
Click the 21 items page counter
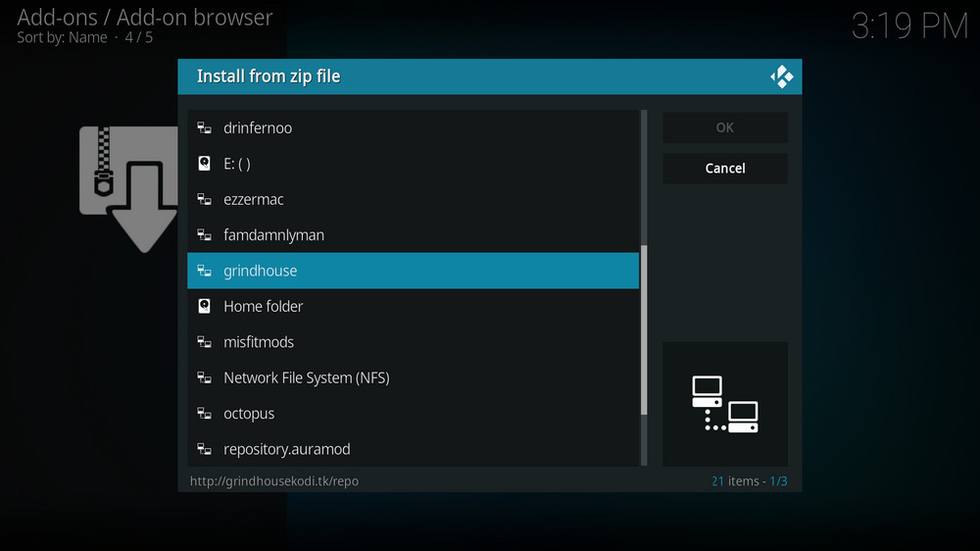(x=750, y=481)
